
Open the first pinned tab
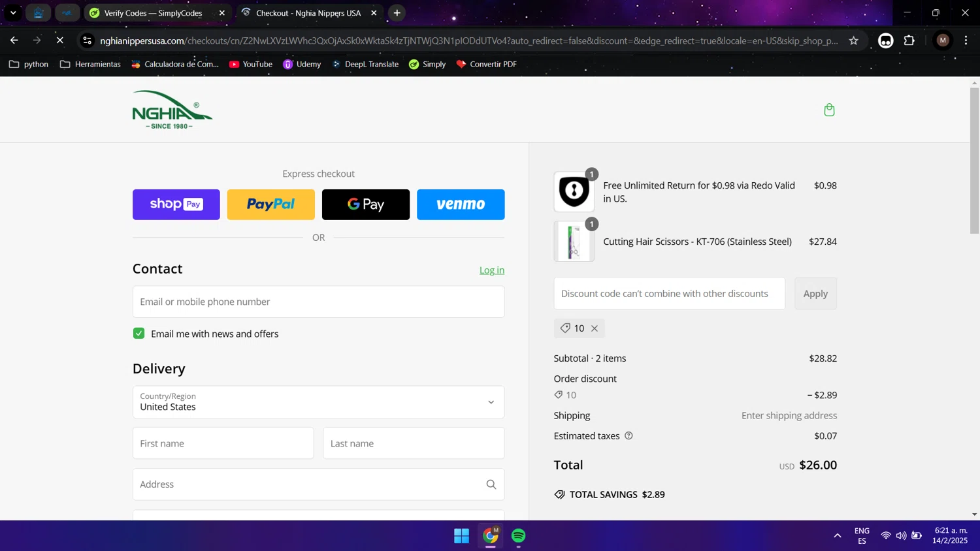point(39,13)
